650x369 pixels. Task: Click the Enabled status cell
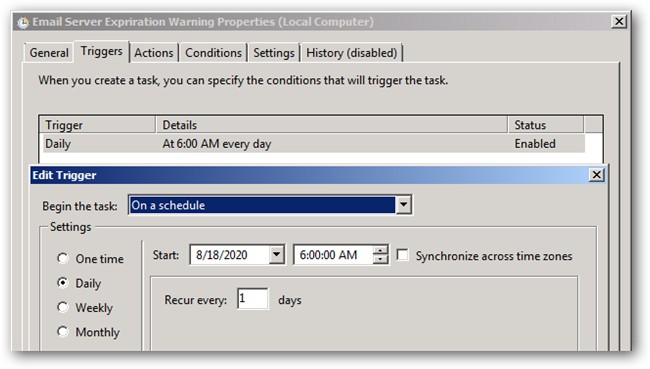pyautogui.click(x=535, y=144)
